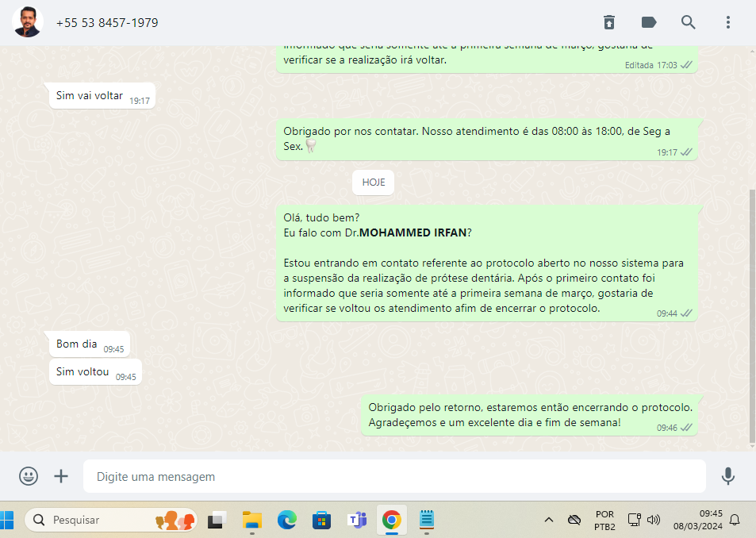Select the 'Sim voltou' message bubble
The width and height of the screenshot is (756, 538).
click(x=95, y=372)
